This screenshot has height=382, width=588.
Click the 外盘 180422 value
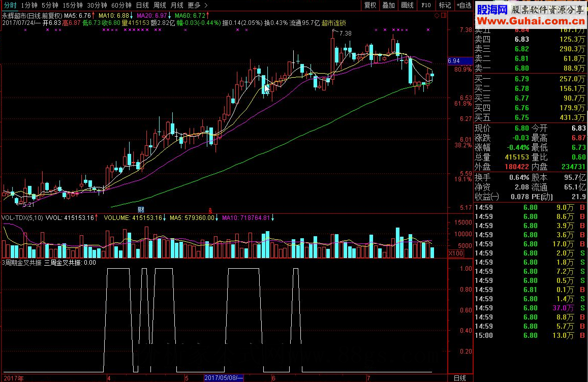pos(517,167)
